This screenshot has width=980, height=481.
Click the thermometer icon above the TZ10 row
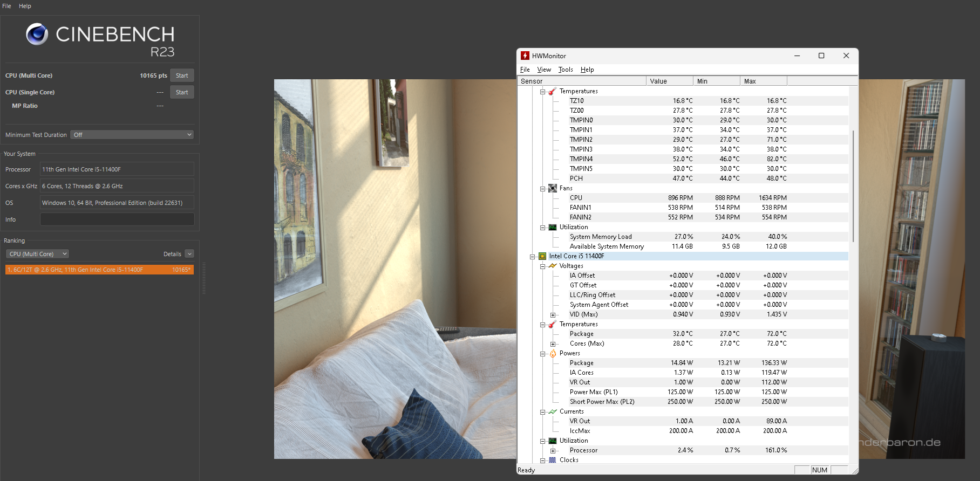(x=553, y=91)
